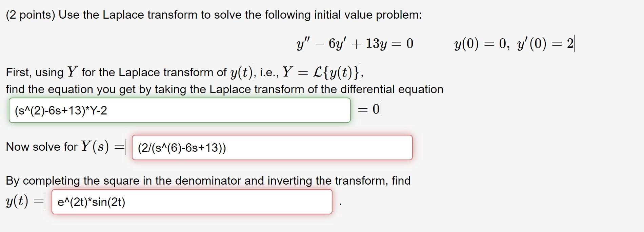Image resolution: width=644 pixels, height=232 pixels.
Task: Click the Now solve for Y(s) prompt
Action: (x=58, y=147)
